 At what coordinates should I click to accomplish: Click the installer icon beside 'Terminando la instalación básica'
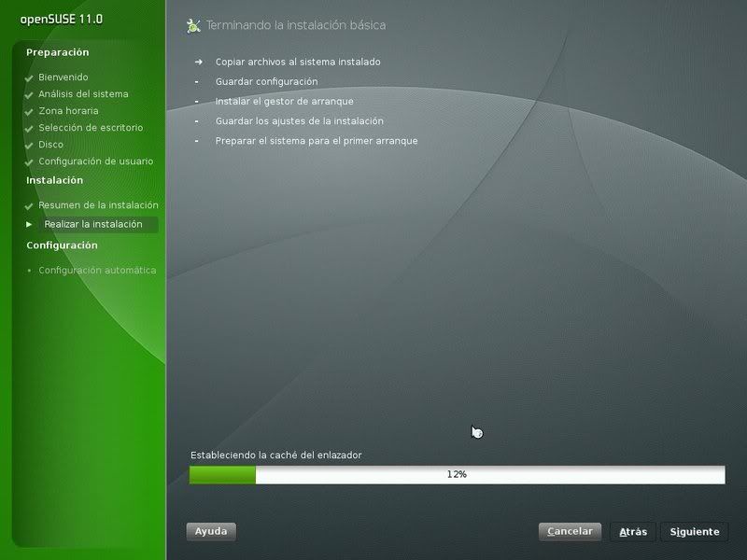[x=193, y=26]
